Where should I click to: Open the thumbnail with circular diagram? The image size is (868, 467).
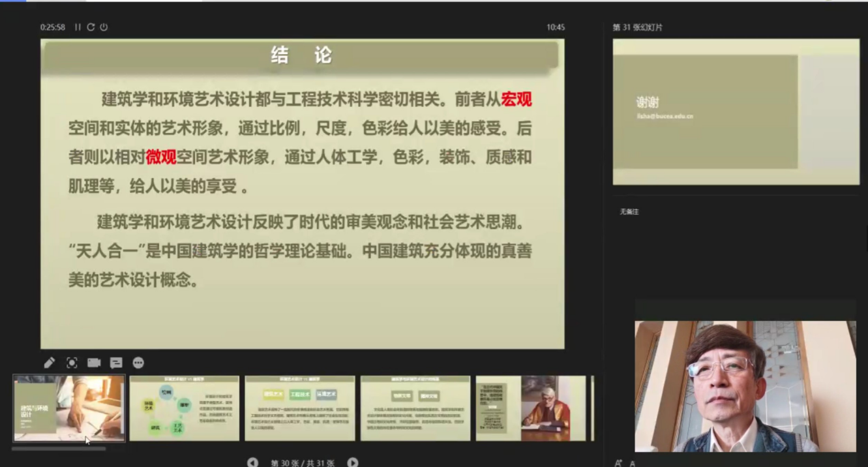tap(185, 408)
